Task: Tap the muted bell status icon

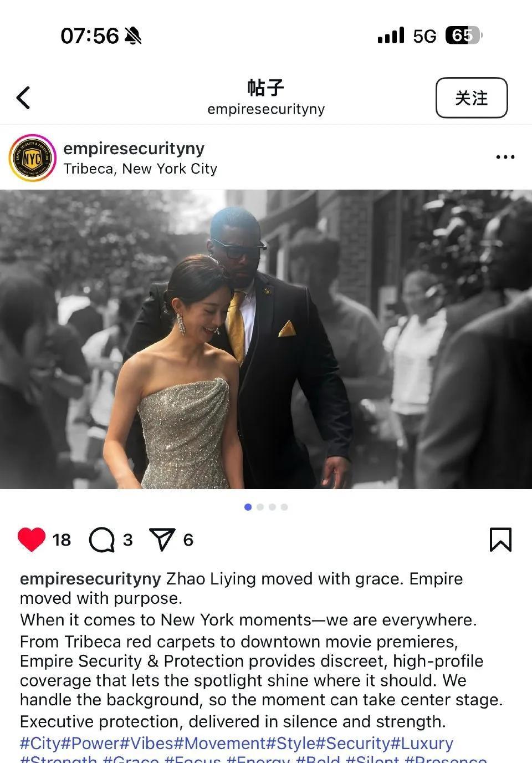Action: pyautogui.click(x=133, y=36)
